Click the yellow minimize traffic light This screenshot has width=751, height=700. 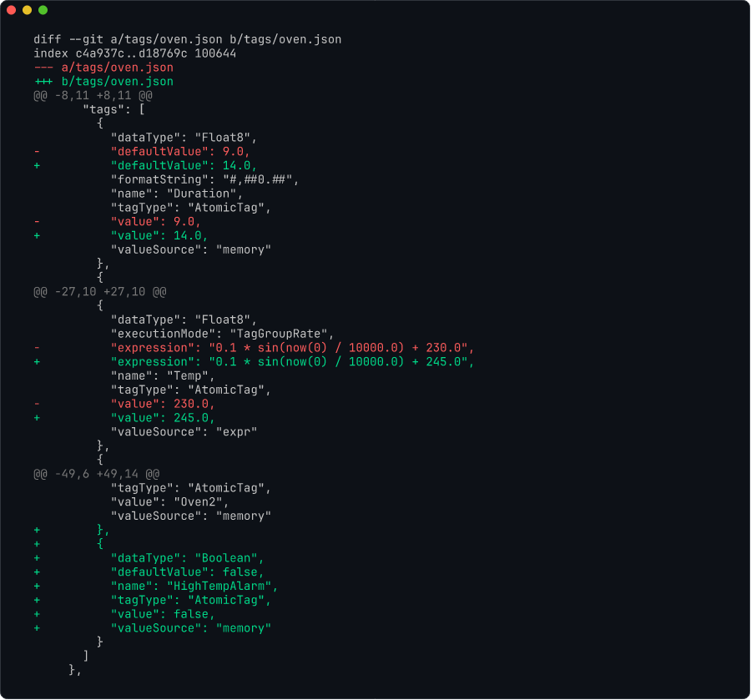click(25, 11)
